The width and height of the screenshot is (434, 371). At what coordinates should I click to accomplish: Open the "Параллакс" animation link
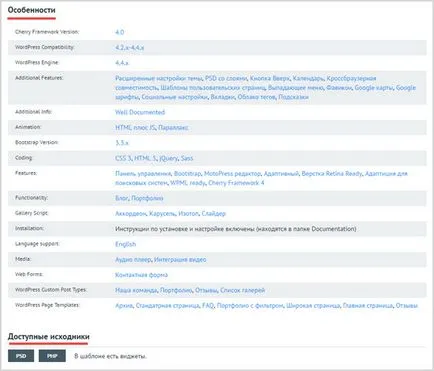pos(173,128)
